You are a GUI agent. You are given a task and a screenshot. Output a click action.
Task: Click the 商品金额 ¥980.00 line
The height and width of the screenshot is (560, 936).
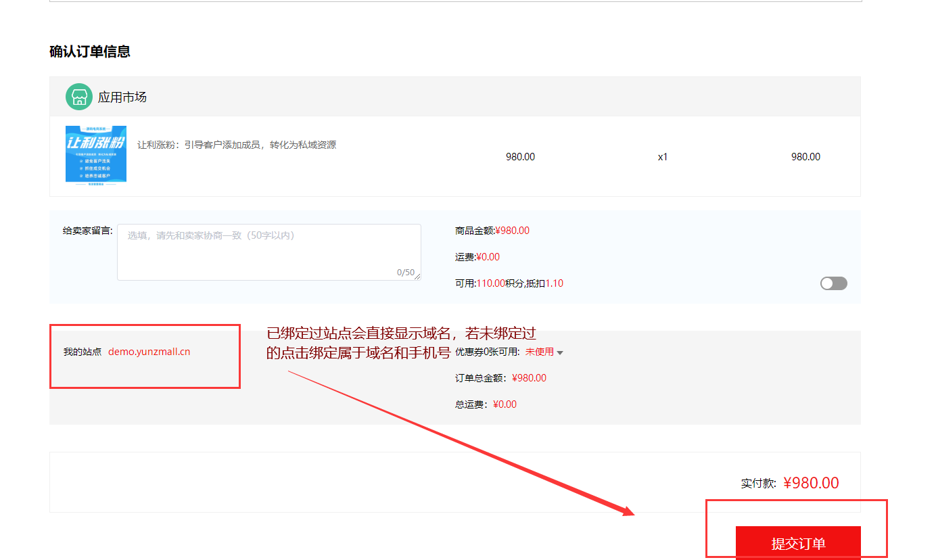click(492, 231)
